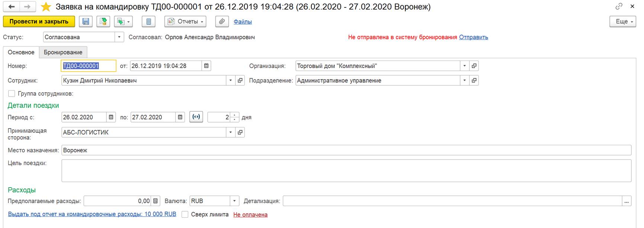644x228 pixels.
Task: Open calendar picker for period start date
Action: [111, 117]
